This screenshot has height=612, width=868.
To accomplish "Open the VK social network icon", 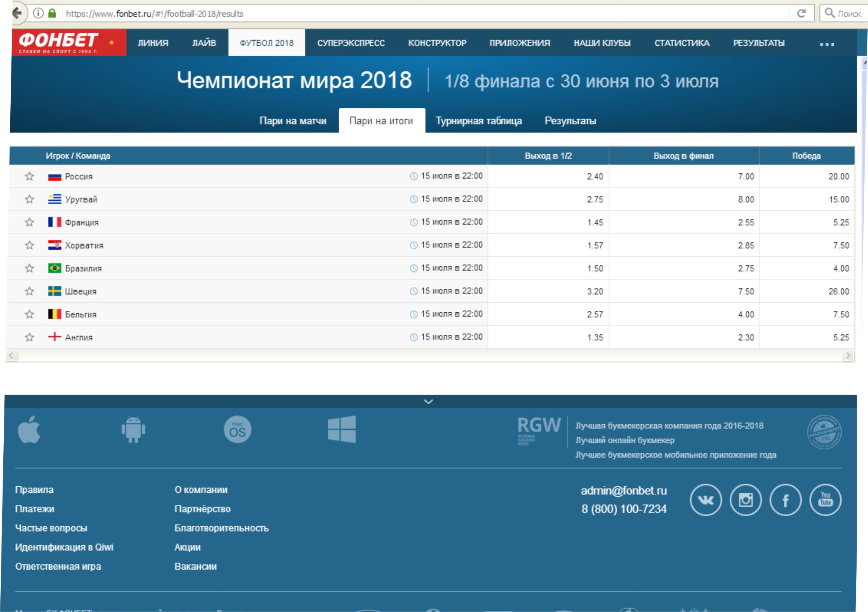I will pos(705,500).
